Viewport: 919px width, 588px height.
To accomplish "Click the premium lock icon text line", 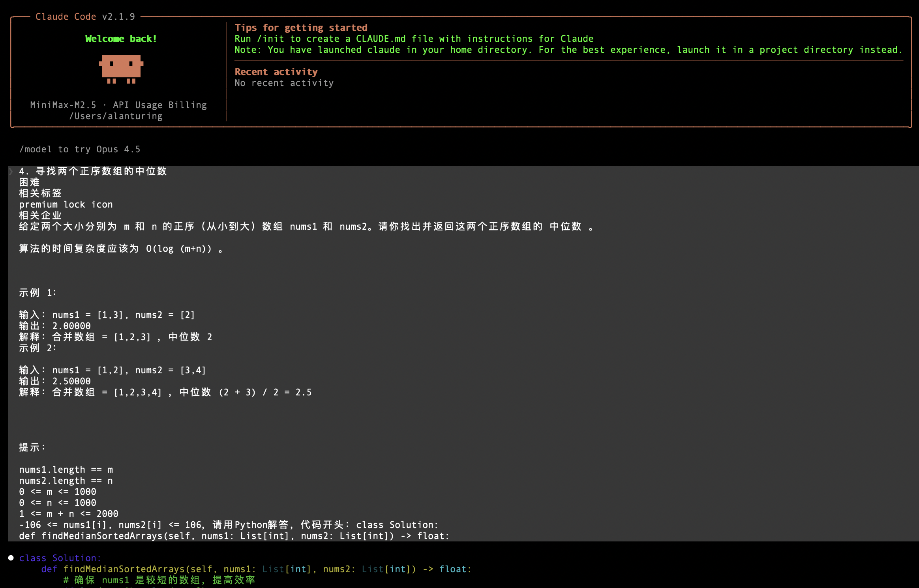I will pos(66,204).
